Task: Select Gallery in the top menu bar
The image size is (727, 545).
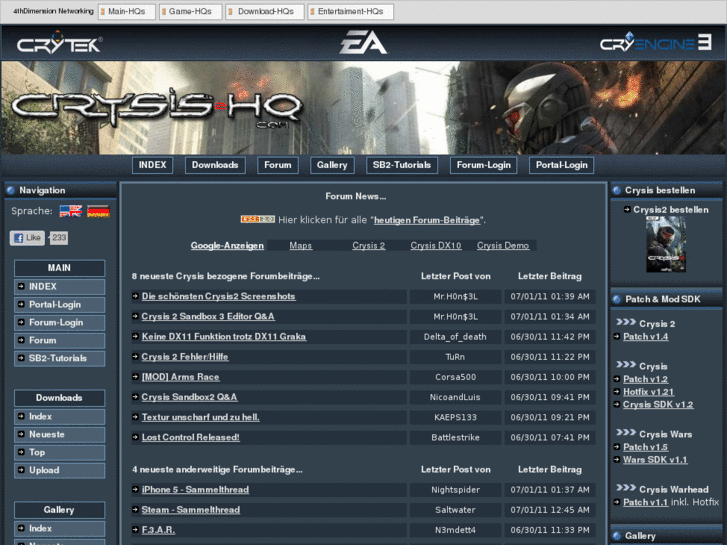Action: pyautogui.click(x=332, y=165)
